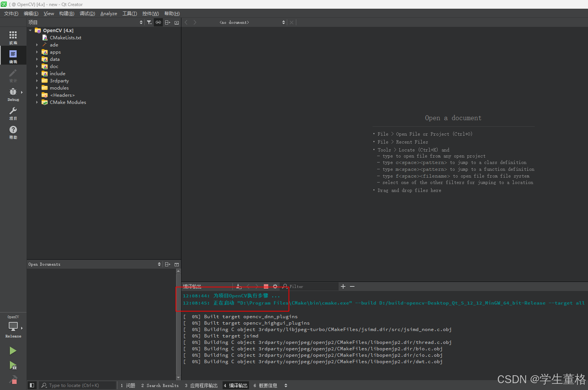Switch to Edit mode in the sidebar
The height and width of the screenshot is (390, 588).
13,56
